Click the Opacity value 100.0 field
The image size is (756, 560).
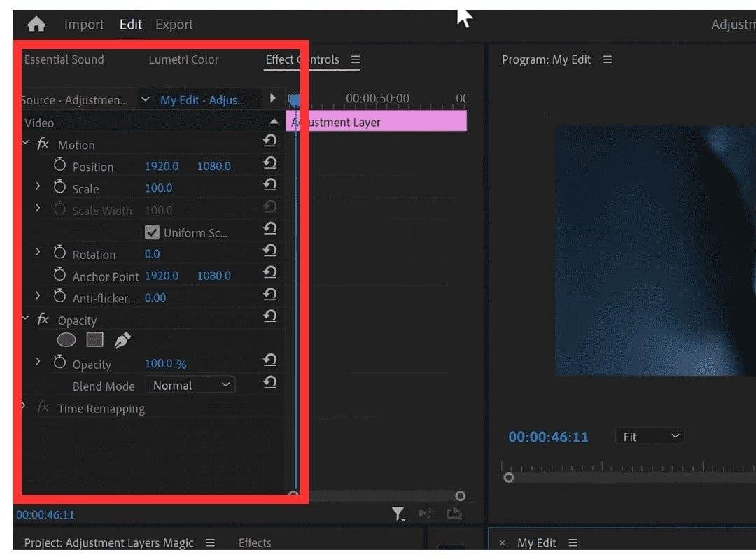[x=158, y=363]
